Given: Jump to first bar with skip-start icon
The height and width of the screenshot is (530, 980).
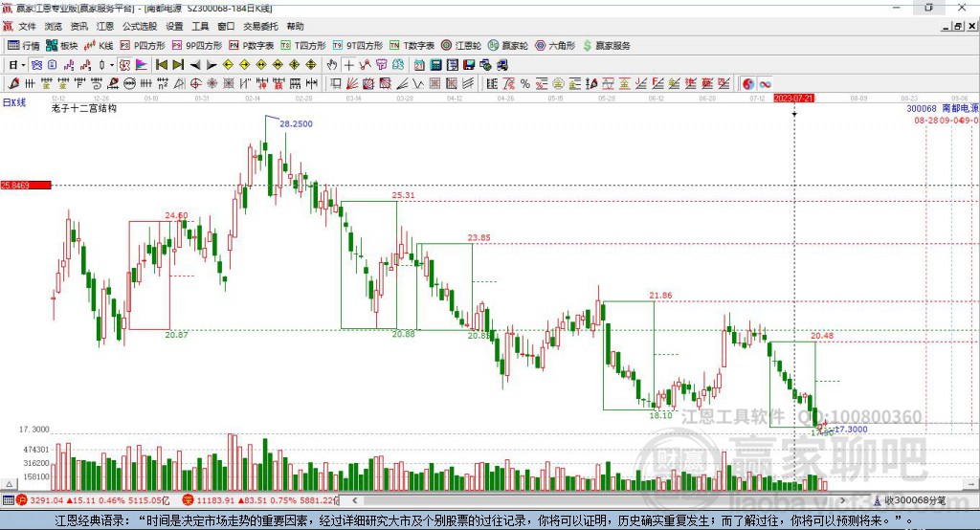Looking at the screenshot, I should coord(161,65).
